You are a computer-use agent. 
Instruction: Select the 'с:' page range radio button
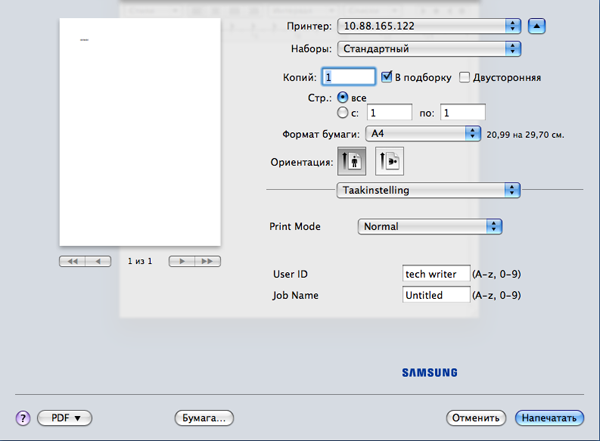tap(342, 113)
